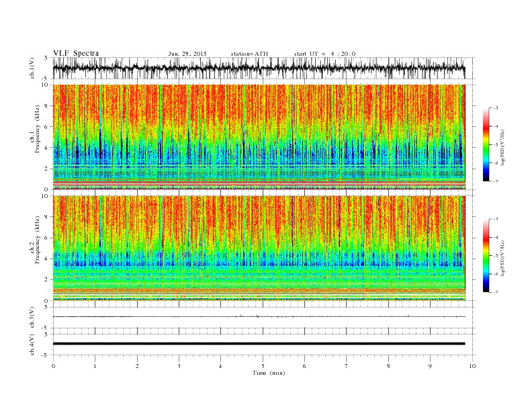Image resolution: width=532 pixels, height=411 pixels.
Task: Click time-axis tick label "3"
Action: [179, 366]
